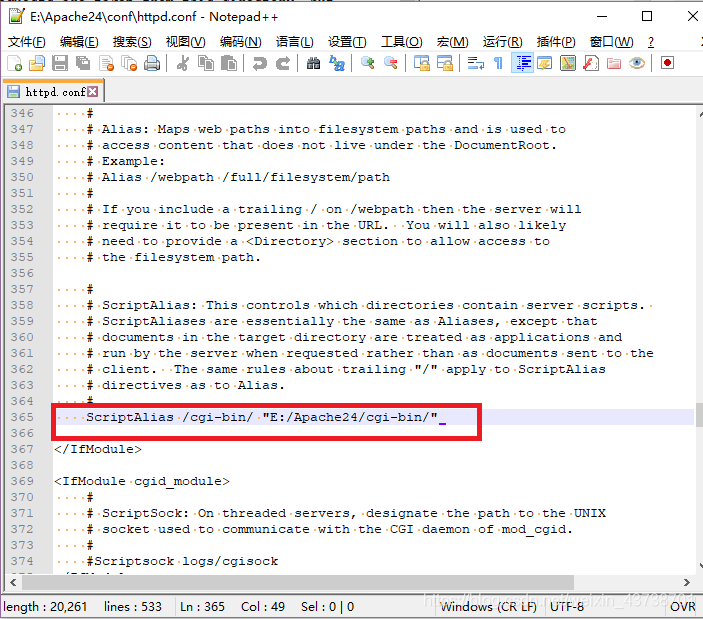Paste clipboard with the Paste icon
703x619 pixels.
pos(229,63)
